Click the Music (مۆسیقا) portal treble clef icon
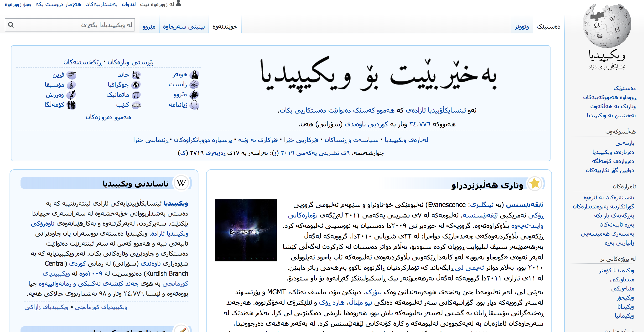 [71, 85]
